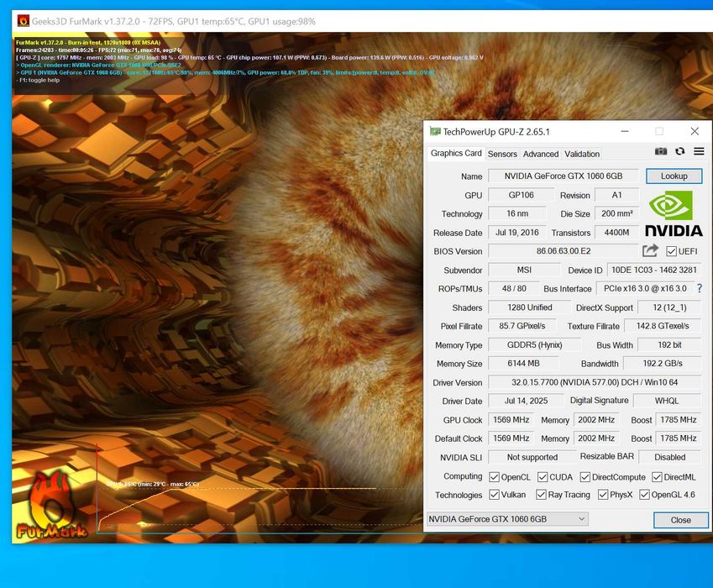The height and width of the screenshot is (588, 713).
Task: Click the Memory Type GDDR5 (Hynix) value
Action: click(x=535, y=344)
